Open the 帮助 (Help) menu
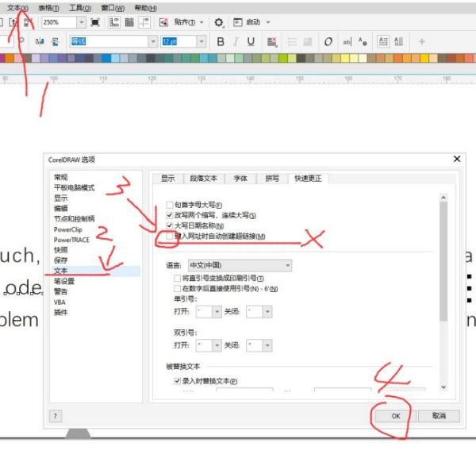This screenshot has height=462, width=476. (146, 8)
